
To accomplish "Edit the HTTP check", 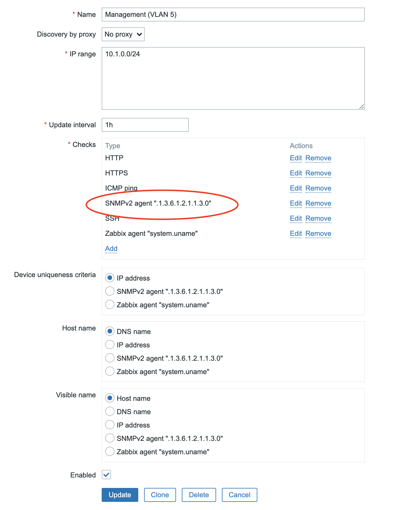I will (296, 158).
